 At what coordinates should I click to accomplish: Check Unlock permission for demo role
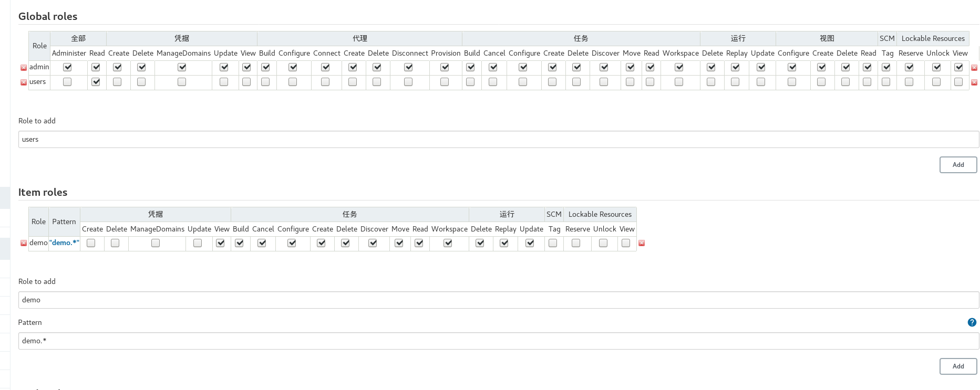603,243
